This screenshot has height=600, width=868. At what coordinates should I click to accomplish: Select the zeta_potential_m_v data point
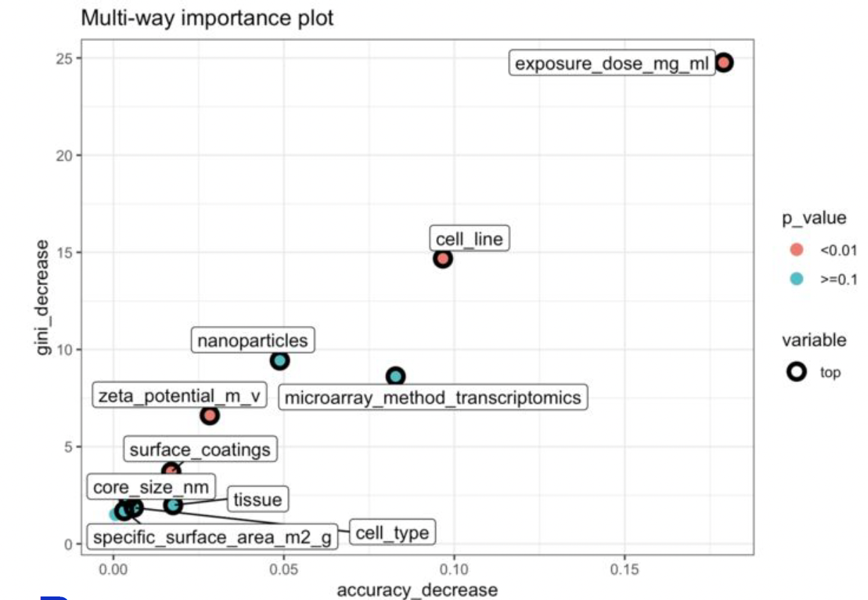[x=210, y=415]
